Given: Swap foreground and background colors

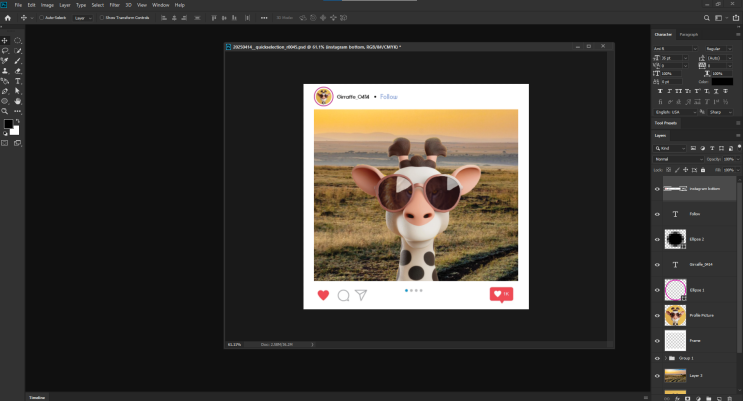Looking at the screenshot, I should tap(18, 121).
